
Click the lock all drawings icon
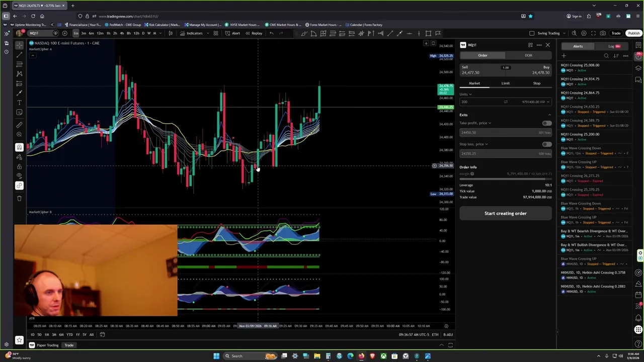[19, 166]
